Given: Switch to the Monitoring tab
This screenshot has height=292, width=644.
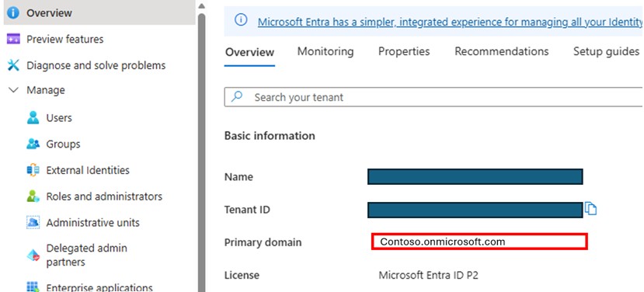Looking at the screenshot, I should click(325, 51).
